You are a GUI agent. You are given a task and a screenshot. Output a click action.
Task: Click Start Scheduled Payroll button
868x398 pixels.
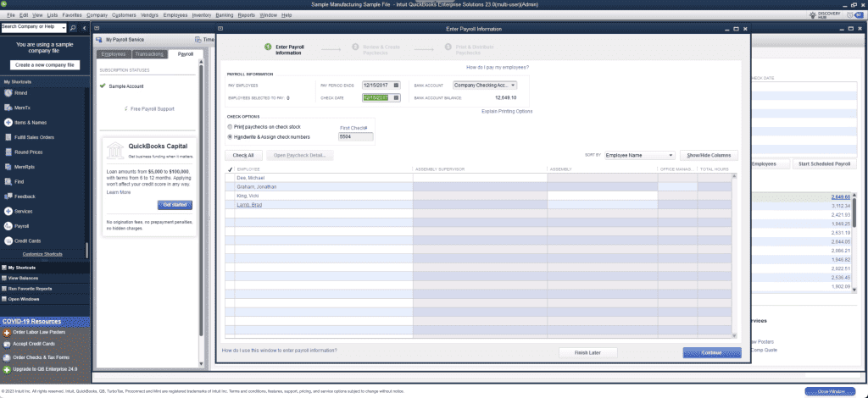click(x=825, y=164)
